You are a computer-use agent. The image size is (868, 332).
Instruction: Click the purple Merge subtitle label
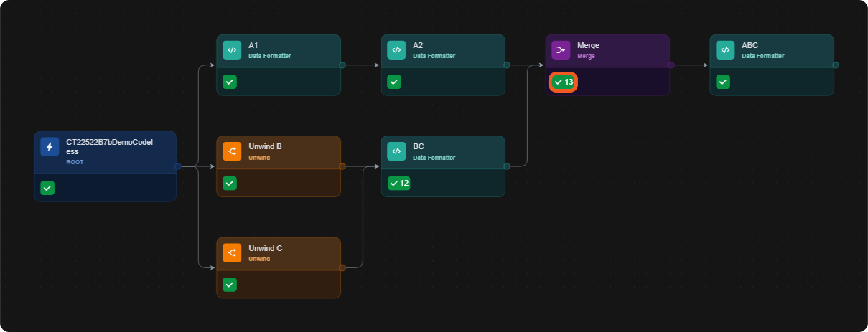pos(586,56)
